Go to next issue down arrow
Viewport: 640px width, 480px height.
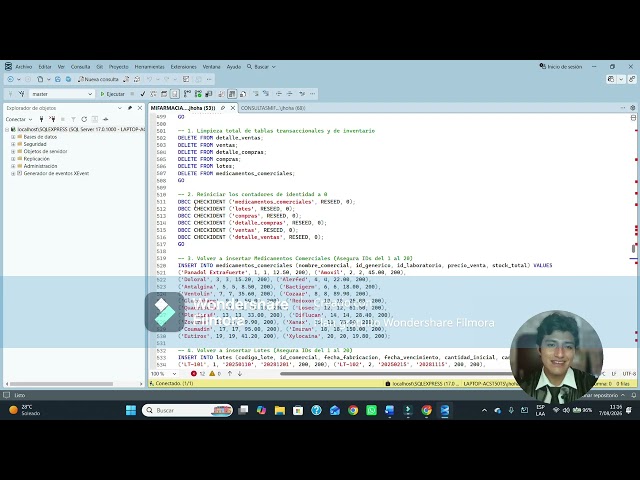pos(240,373)
